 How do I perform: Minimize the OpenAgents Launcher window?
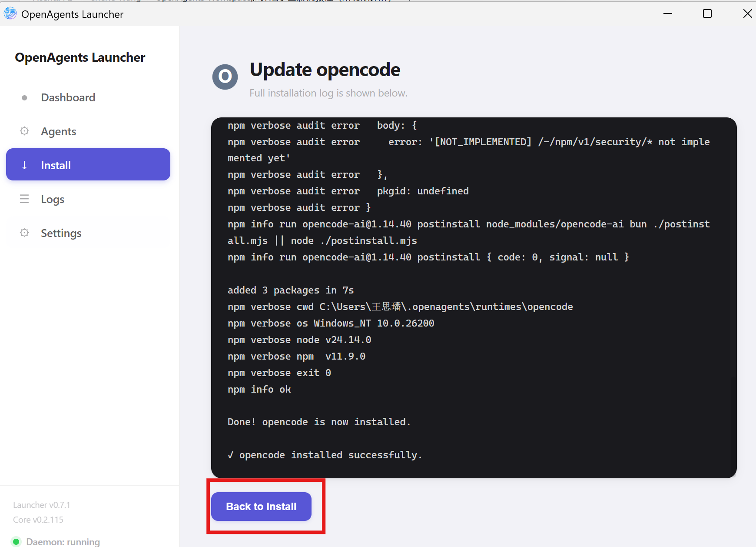tap(668, 14)
